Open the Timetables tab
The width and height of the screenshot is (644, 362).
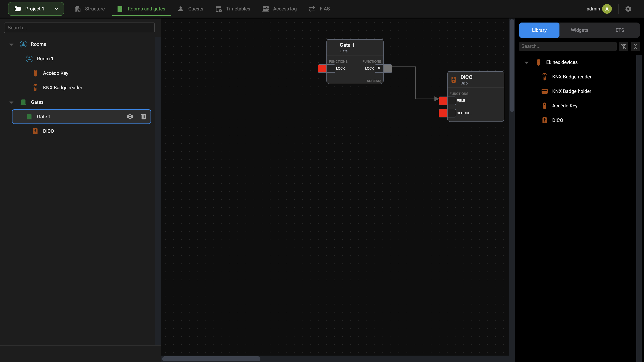pos(233,9)
